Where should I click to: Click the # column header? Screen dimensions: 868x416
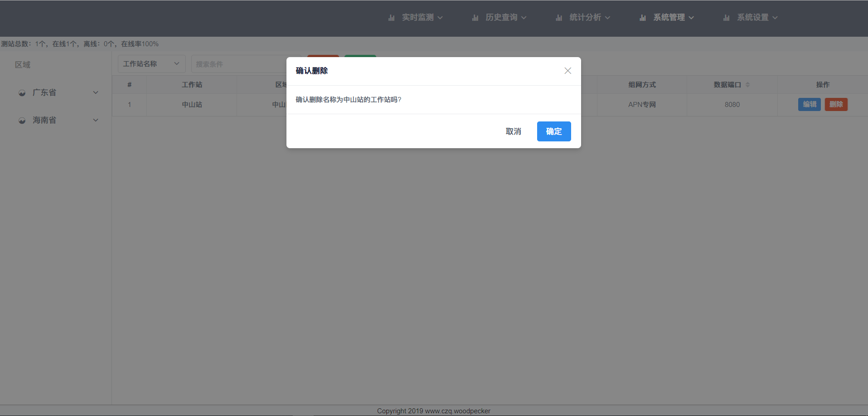tap(129, 85)
